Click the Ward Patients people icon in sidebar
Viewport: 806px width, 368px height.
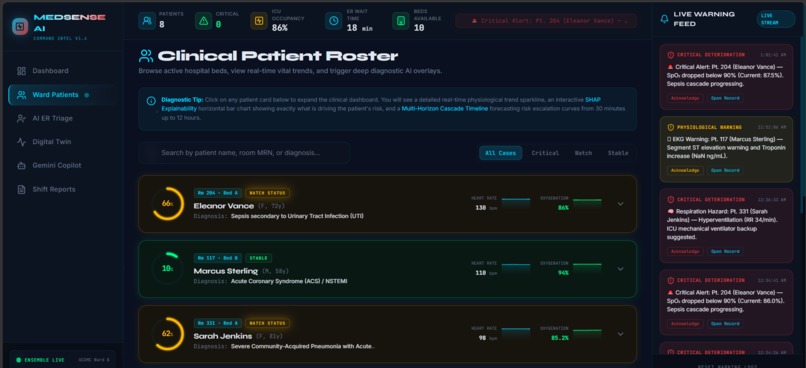tap(21, 95)
